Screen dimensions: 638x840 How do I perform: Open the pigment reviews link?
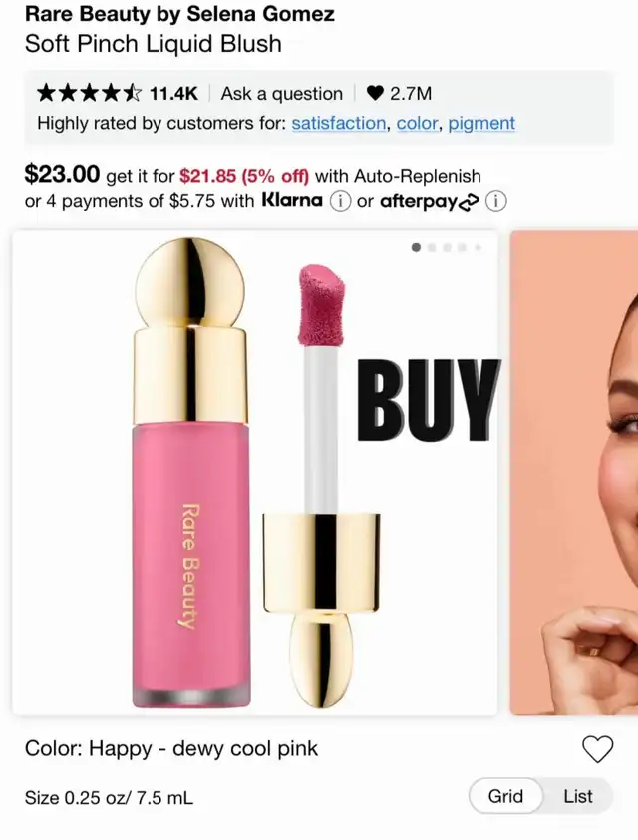click(x=481, y=124)
